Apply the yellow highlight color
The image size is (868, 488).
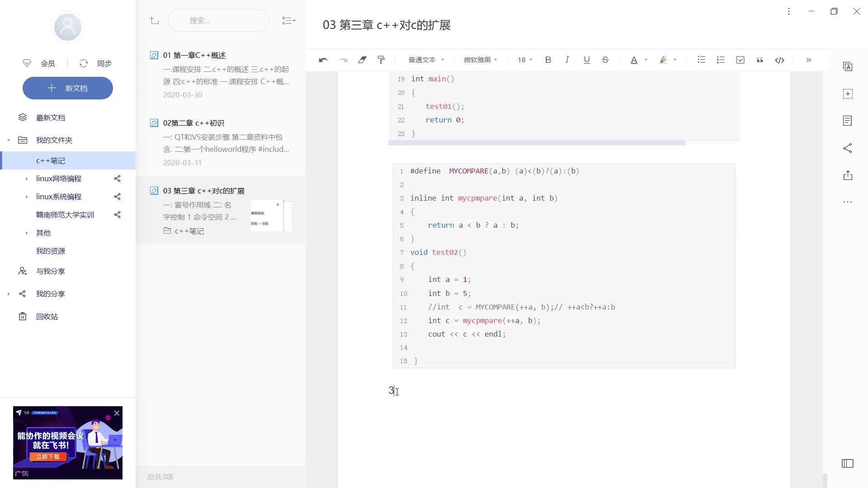pyautogui.click(x=663, y=60)
